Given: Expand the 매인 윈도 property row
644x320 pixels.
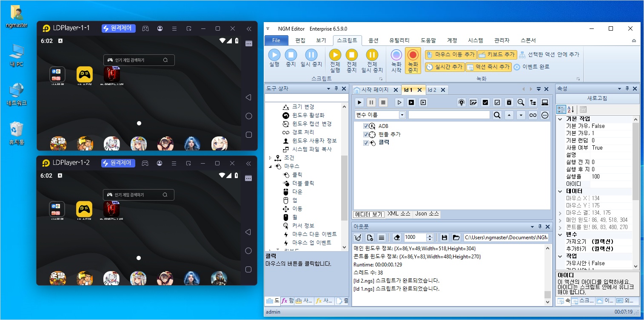Looking at the screenshot, I should pyautogui.click(x=560, y=220).
